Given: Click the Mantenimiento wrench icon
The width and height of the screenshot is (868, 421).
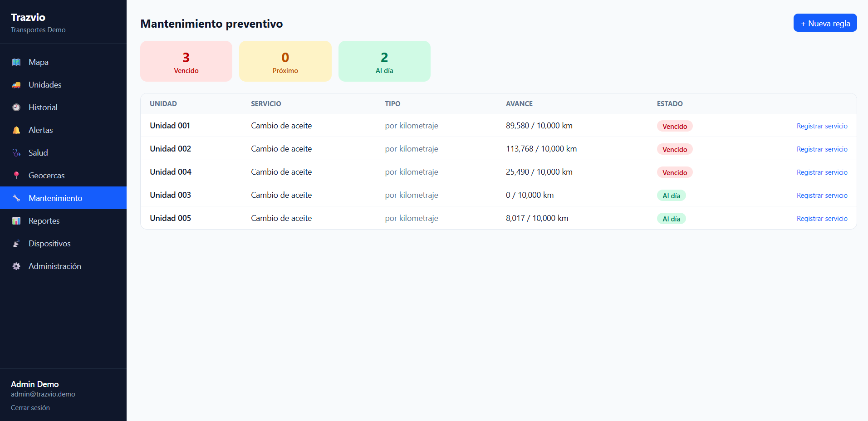Looking at the screenshot, I should 16,198.
